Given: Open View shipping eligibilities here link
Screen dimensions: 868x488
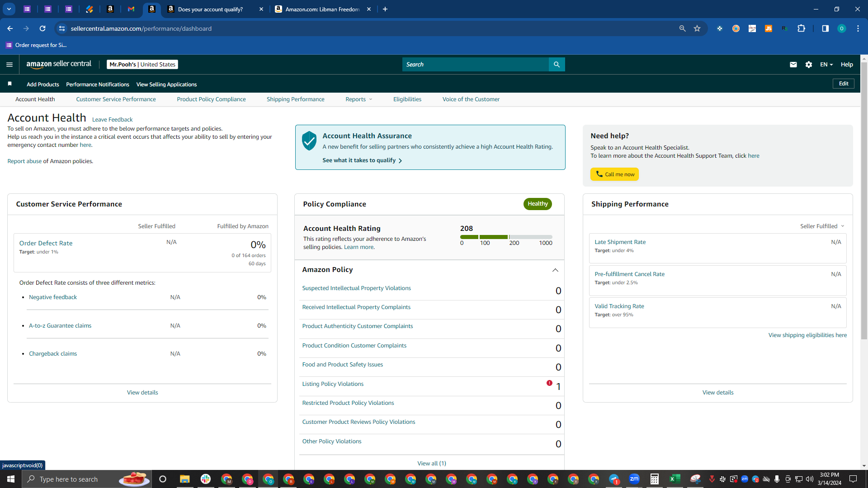Looking at the screenshot, I should click(x=807, y=335).
